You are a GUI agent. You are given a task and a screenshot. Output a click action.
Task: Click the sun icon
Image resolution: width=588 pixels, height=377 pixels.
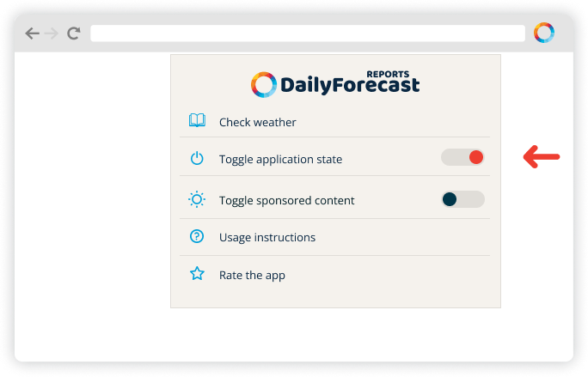(x=197, y=199)
